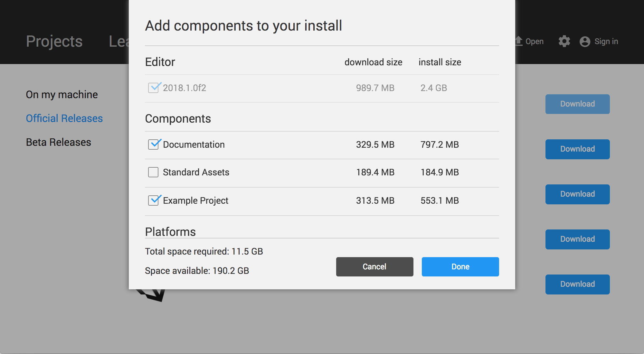Select the Official Releases tab
This screenshot has height=354, width=644.
point(64,118)
